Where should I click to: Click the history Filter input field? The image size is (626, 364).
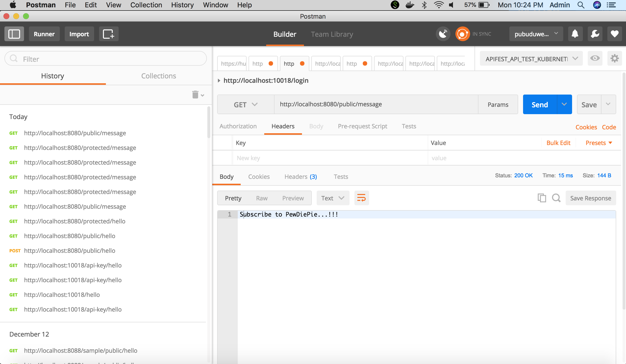click(x=106, y=59)
